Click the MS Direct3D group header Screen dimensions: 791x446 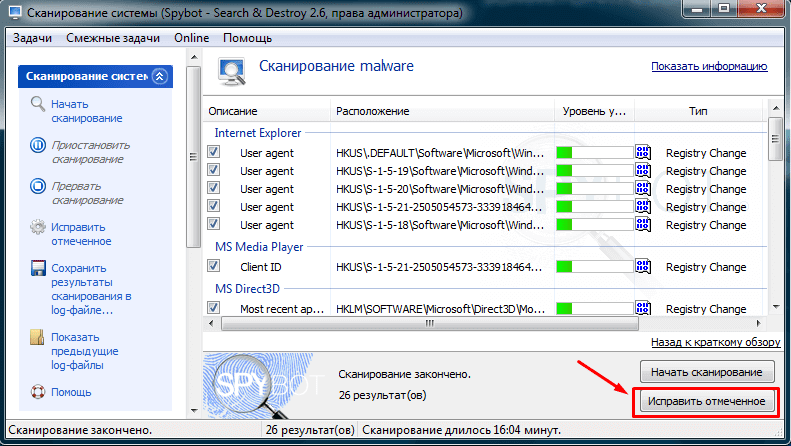click(x=247, y=289)
